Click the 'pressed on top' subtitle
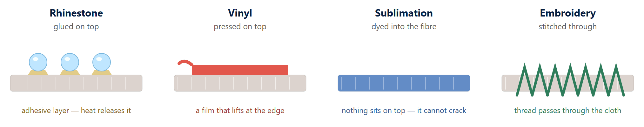The width and height of the screenshot is (644, 127). [240, 27]
